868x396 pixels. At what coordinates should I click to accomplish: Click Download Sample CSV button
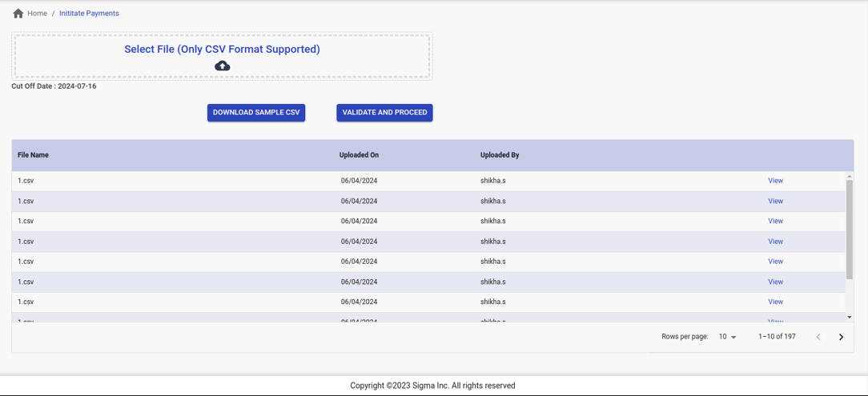click(x=256, y=112)
